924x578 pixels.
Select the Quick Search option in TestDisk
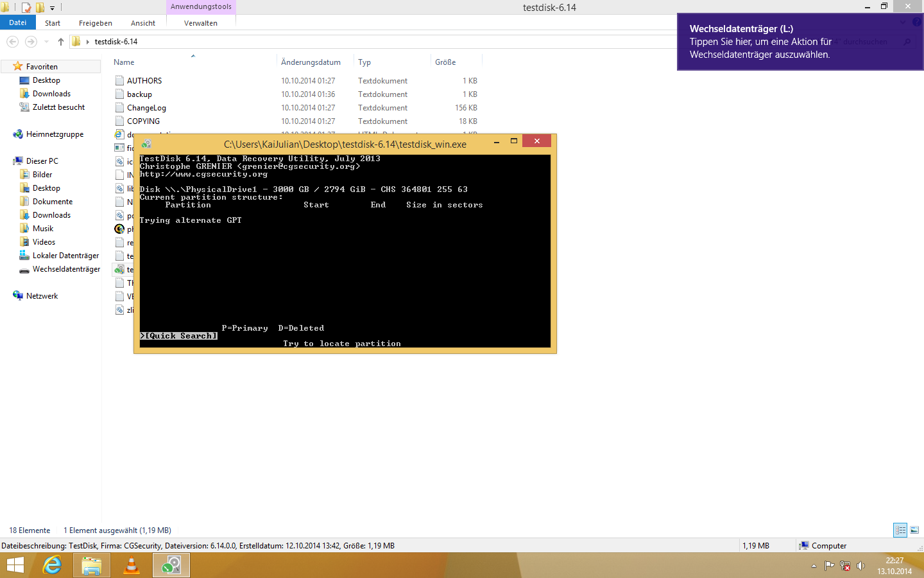coord(179,336)
